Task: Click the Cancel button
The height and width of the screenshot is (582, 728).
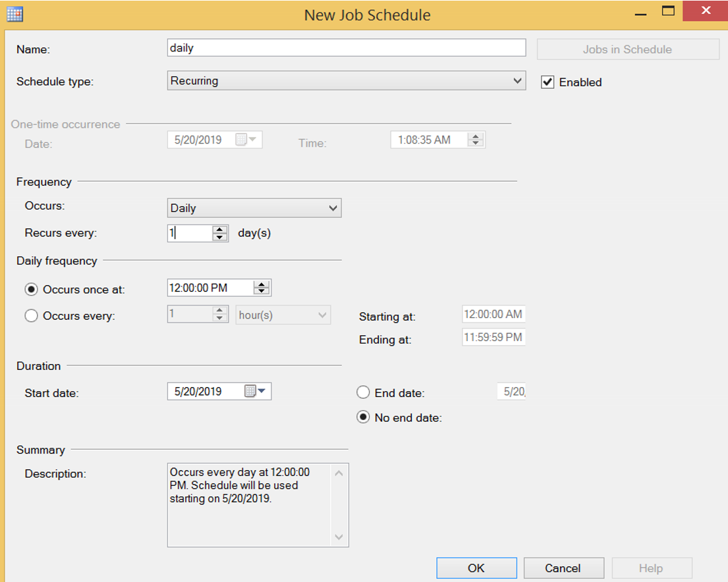Action: [x=564, y=568]
